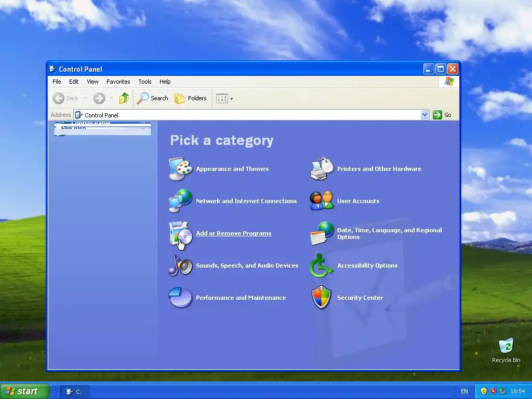The image size is (532, 399).
Task: Open the Back history dropdown arrow
Action: 85,98
